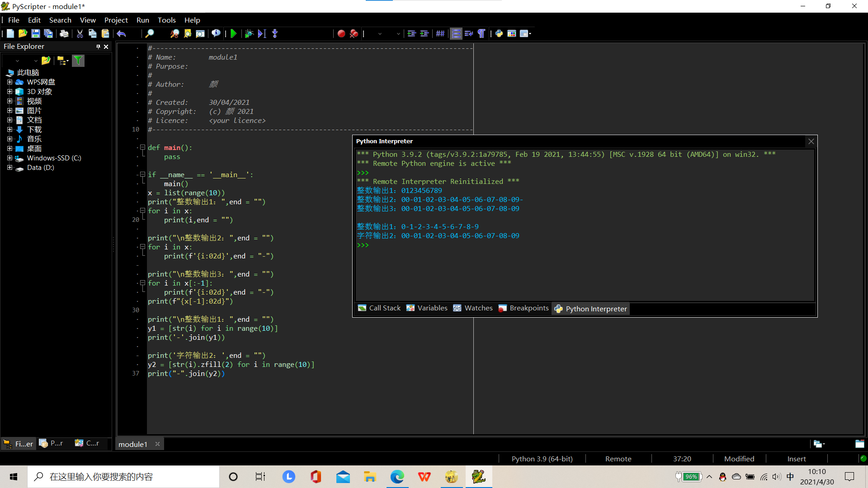Click the Find magnifier toolbar icon

point(149,33)
